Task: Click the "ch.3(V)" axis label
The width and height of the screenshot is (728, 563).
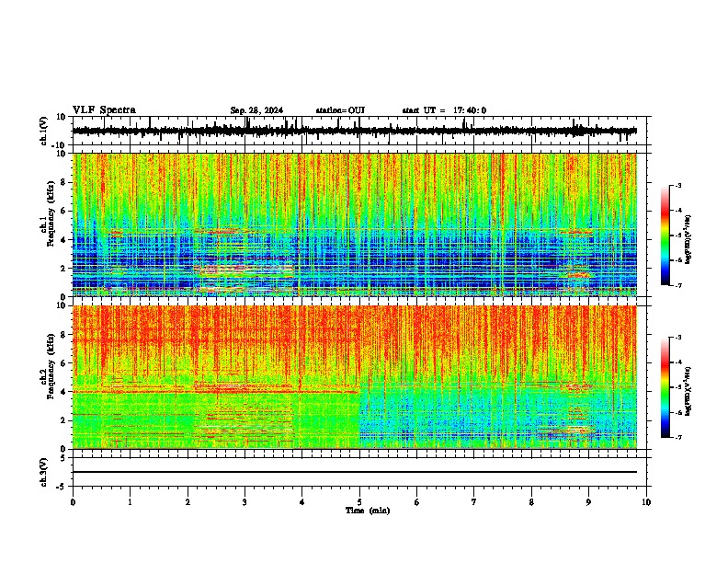Action: tap(44, 472)
